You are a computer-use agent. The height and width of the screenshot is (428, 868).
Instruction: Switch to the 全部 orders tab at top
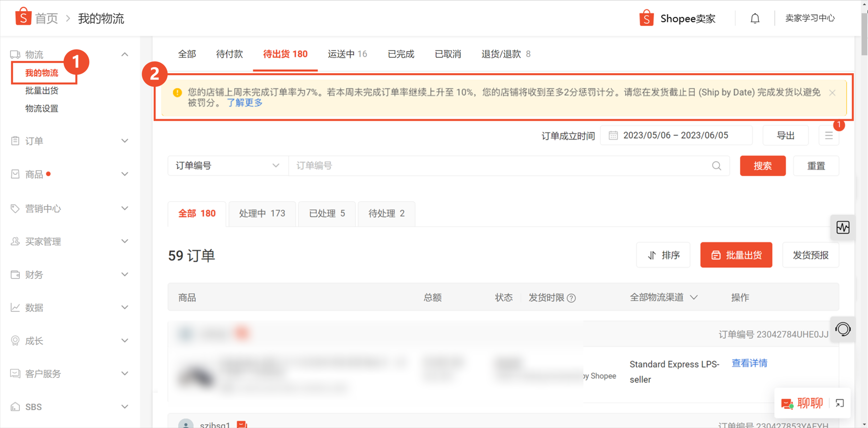coord(187,54)
